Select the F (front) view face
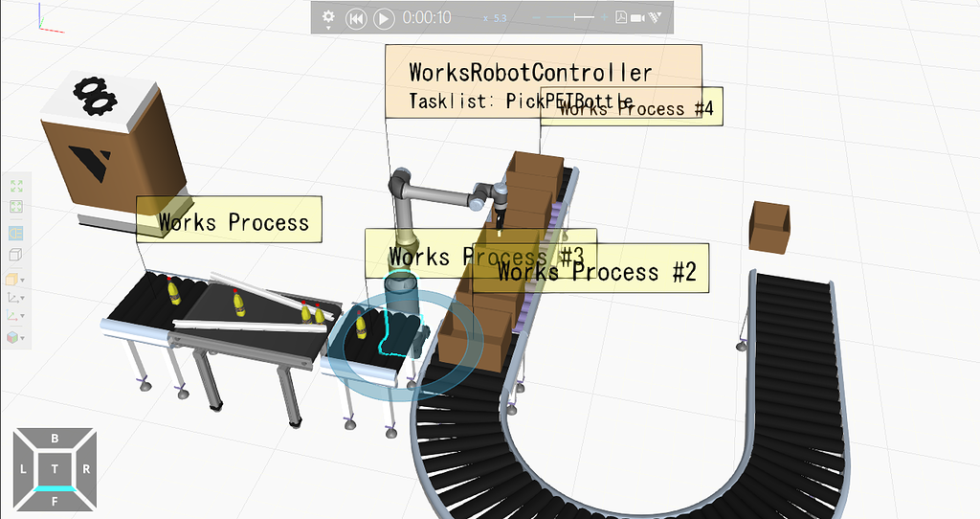 (x=55, y=500)
